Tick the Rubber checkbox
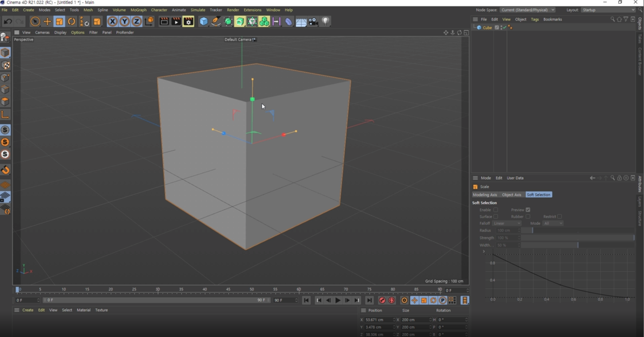This screenshot has width=644, height=337. [528, 217]
